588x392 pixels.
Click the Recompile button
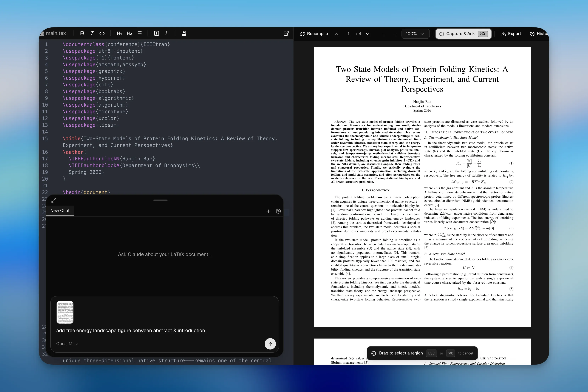[x=314, y=34]
